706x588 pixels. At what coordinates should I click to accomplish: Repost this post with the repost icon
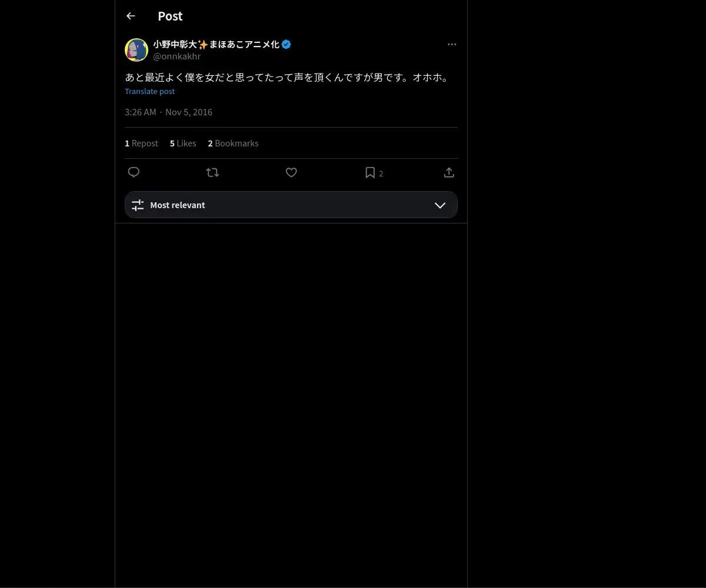(x=212, y=172)
